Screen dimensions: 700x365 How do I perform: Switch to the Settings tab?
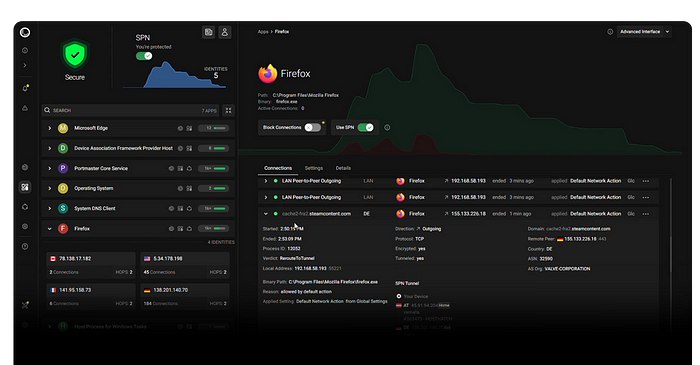313,168
